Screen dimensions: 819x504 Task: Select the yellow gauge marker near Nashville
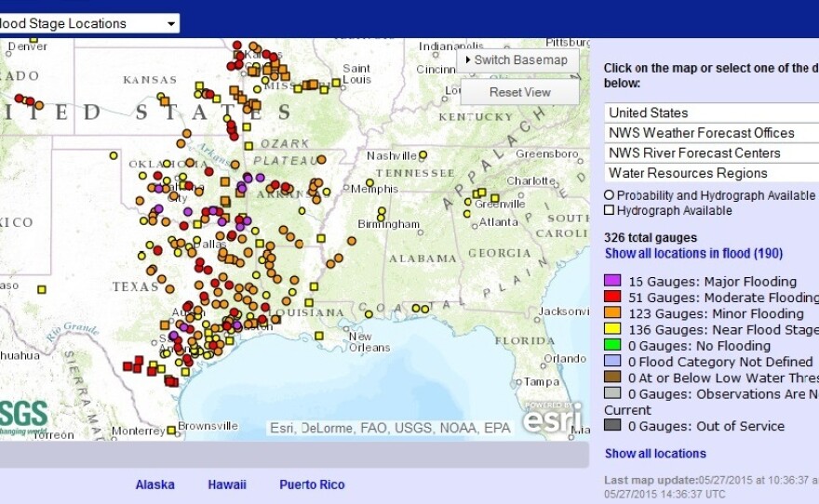(423, 154)
